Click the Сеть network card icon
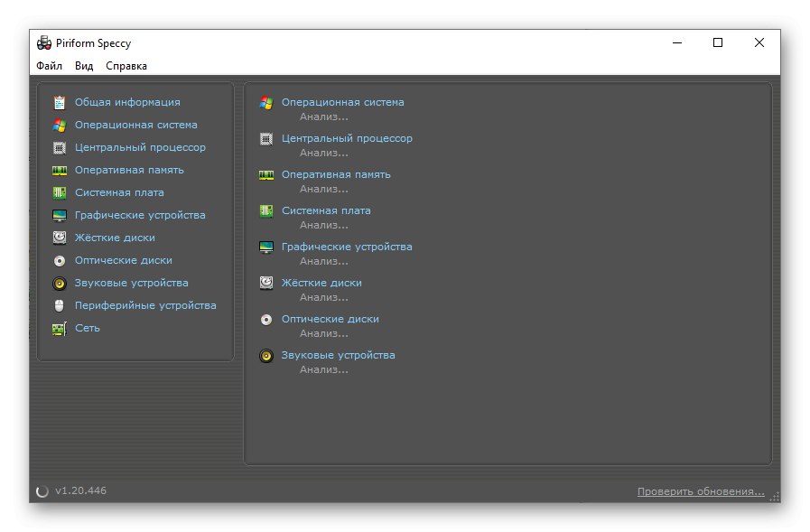Screen dimensions: 810x532 60,328
